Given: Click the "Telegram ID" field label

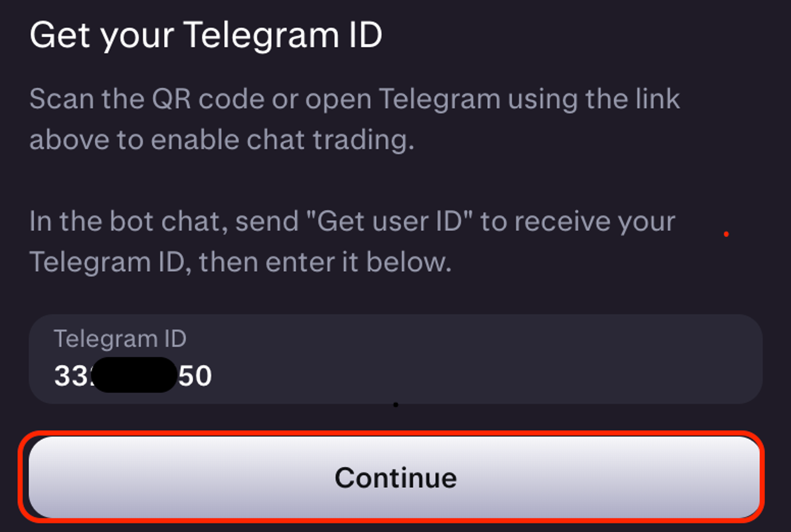Looking at the screenshot, I should pyautogui.click(x=120, y=339).
